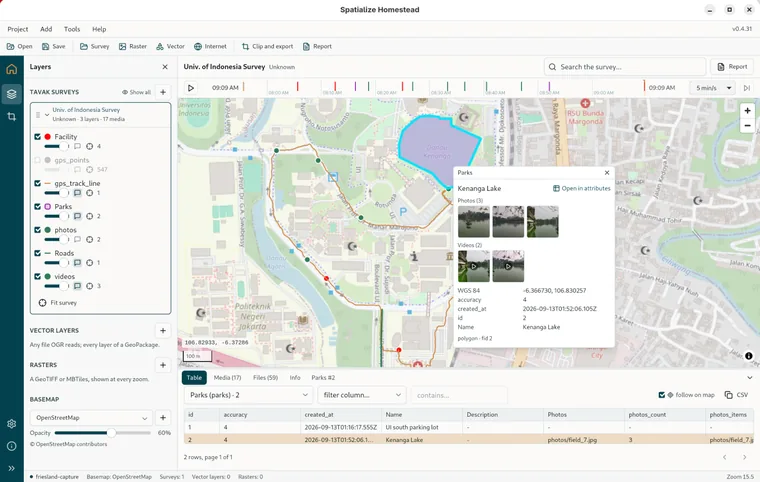
Task: Open the Help menu
Action: point(99,29)
